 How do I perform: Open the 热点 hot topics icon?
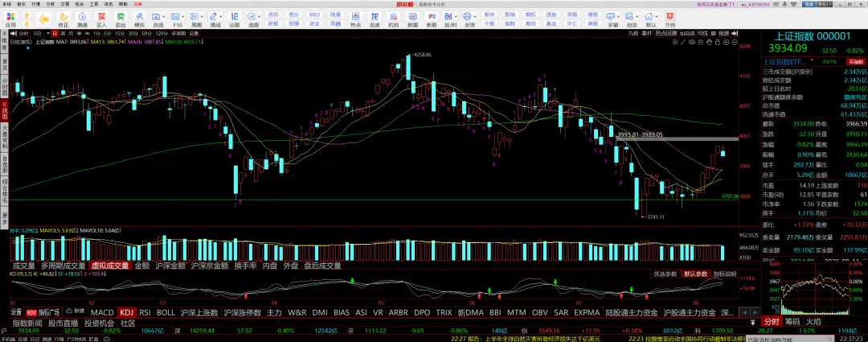[355, 19]
